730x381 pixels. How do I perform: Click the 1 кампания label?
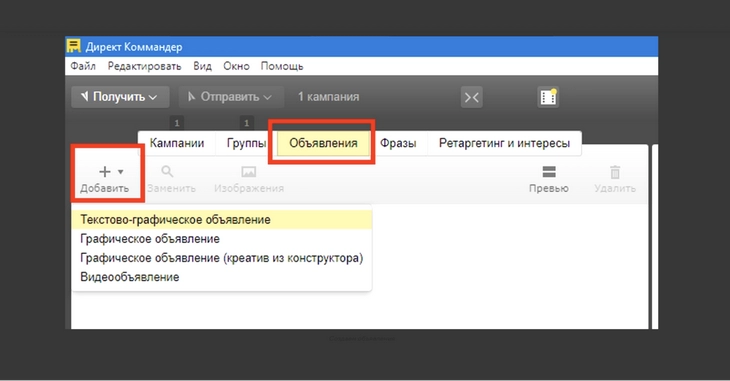329,97
